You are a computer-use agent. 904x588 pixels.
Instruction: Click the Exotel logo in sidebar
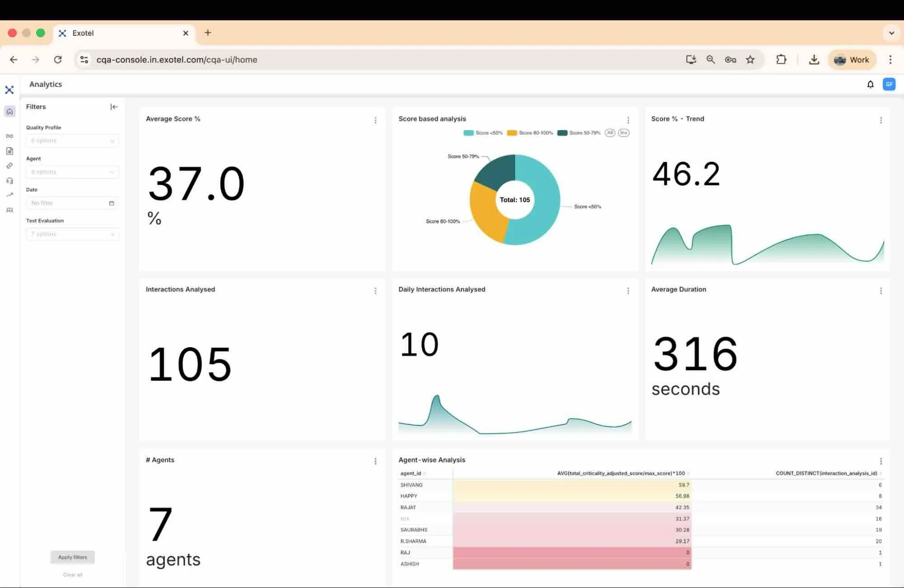point(9,89)
